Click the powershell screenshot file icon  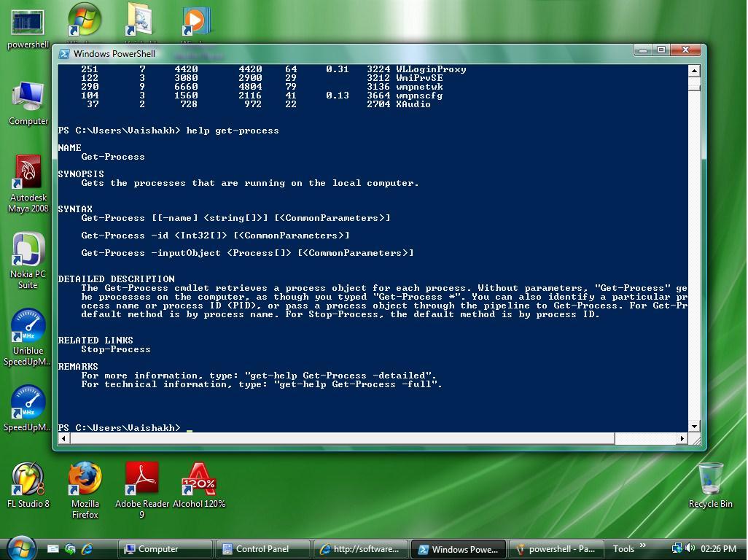(x=28, y=22)
